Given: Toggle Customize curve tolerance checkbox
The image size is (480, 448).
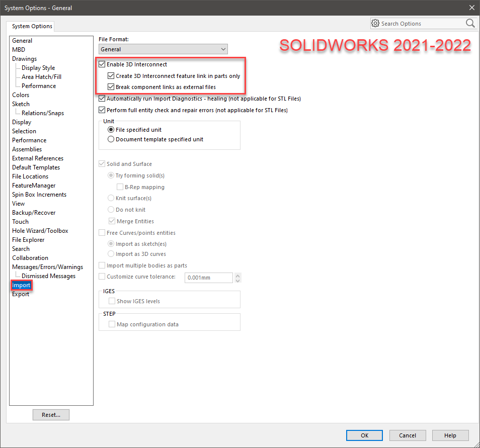Looking at the screenshot, I should click(x=102, y=277).
